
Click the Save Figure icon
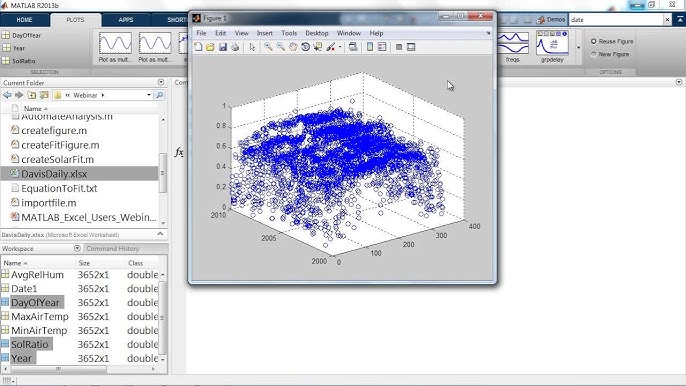click(223, 47)
